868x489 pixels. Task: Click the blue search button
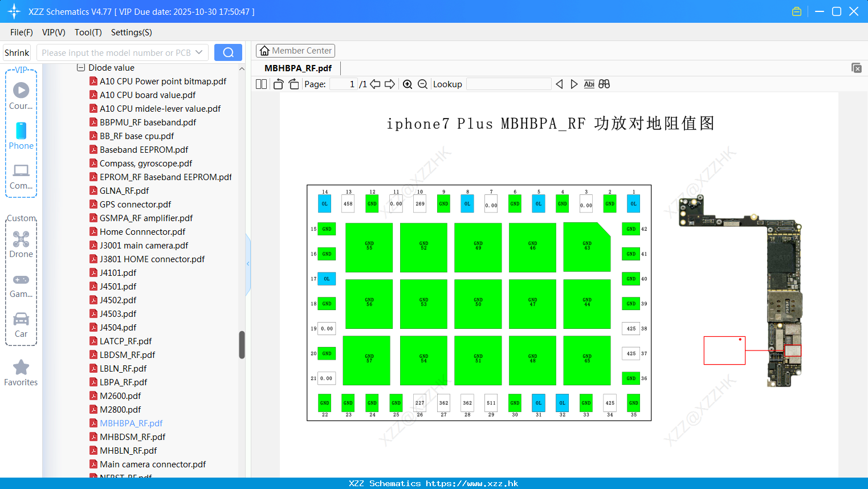coord(228,52)
